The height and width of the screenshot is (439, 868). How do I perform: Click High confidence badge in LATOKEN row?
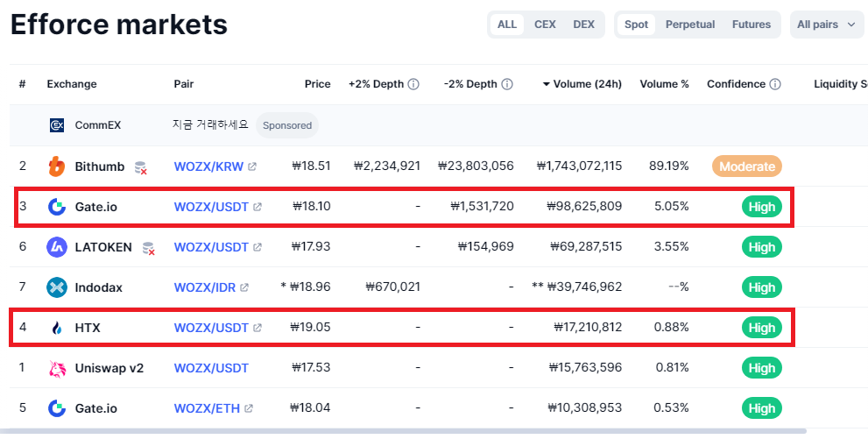click(x=762, y=247)
